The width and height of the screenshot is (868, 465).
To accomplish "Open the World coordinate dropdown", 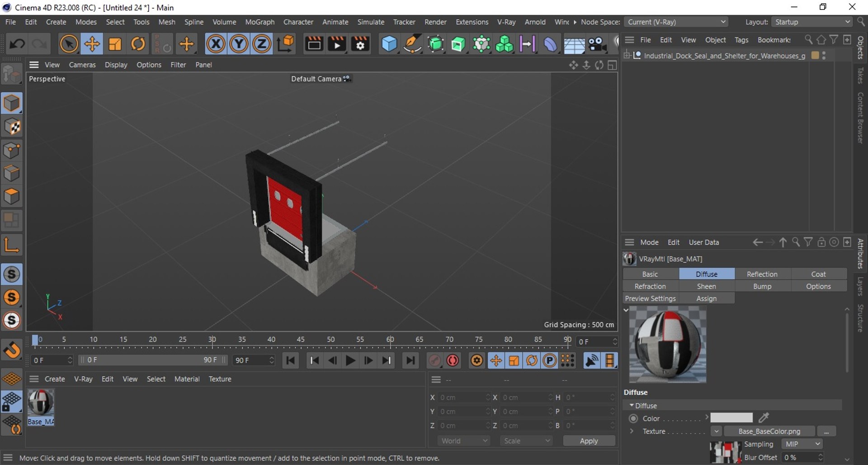I will coord(463,441).
